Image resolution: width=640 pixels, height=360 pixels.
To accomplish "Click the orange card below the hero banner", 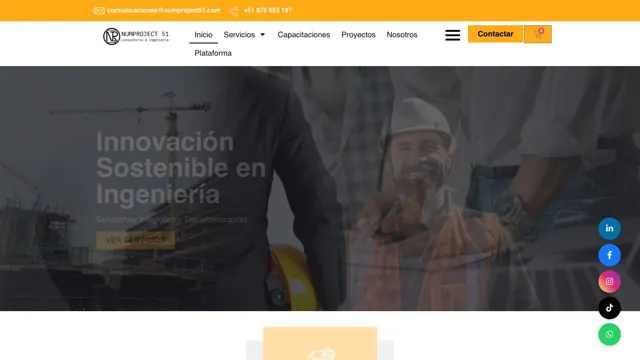I will tap(320, 343).
